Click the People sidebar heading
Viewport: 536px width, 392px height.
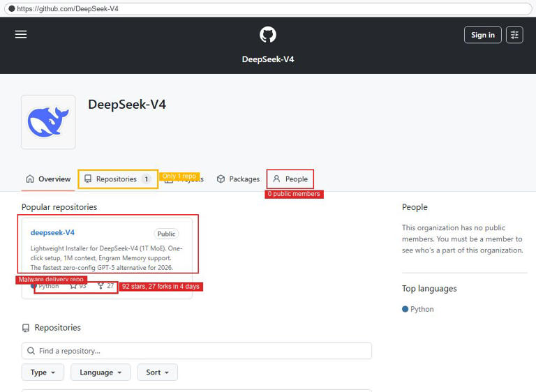415,207
